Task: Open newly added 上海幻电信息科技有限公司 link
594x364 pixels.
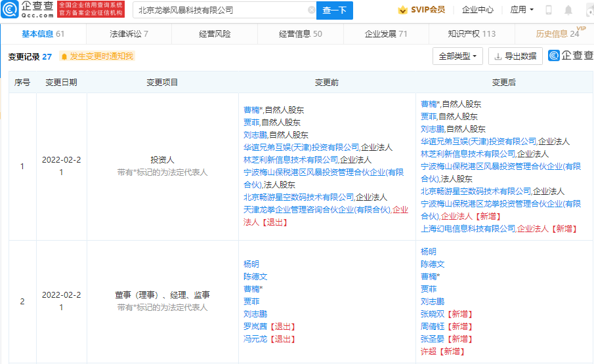Action: 468,229
